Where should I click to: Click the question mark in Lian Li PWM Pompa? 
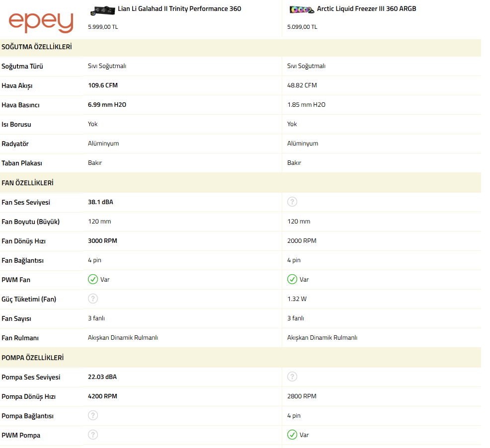click(93, 435)
